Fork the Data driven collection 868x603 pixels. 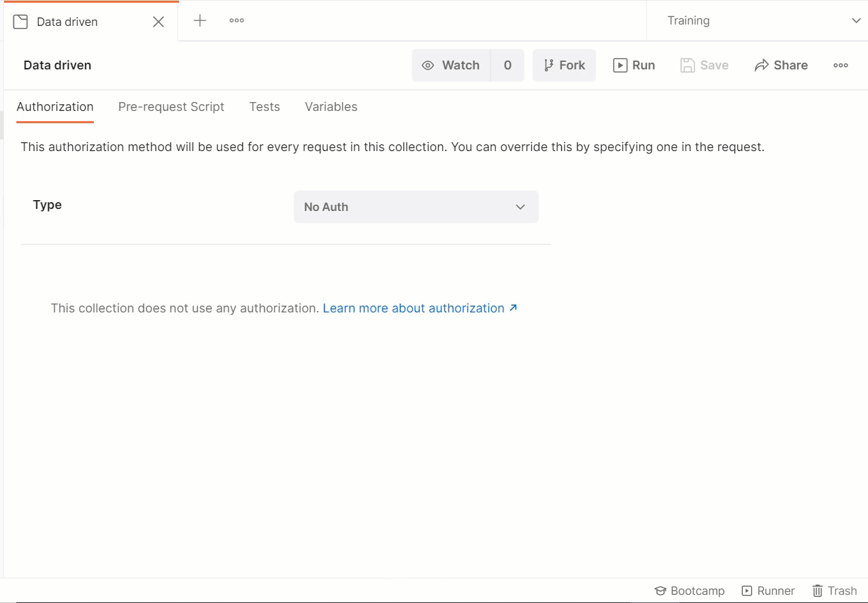(564, 65)
